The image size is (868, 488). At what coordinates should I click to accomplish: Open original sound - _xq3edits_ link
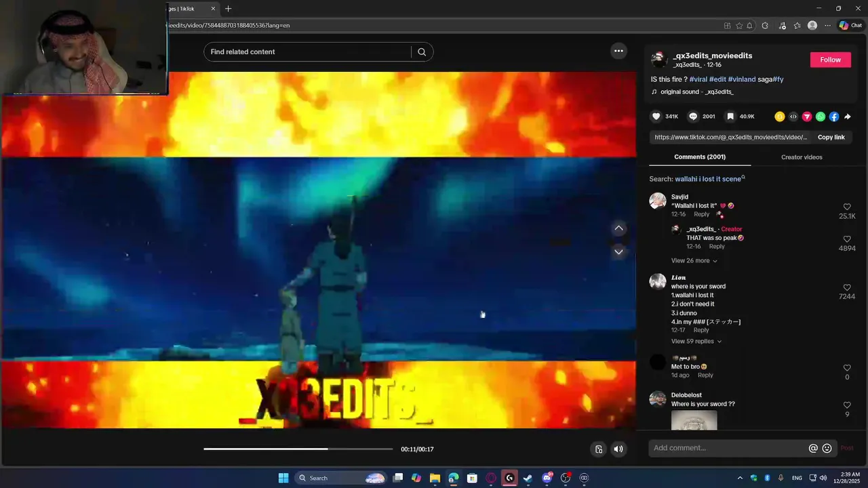[x=696, y=91]
